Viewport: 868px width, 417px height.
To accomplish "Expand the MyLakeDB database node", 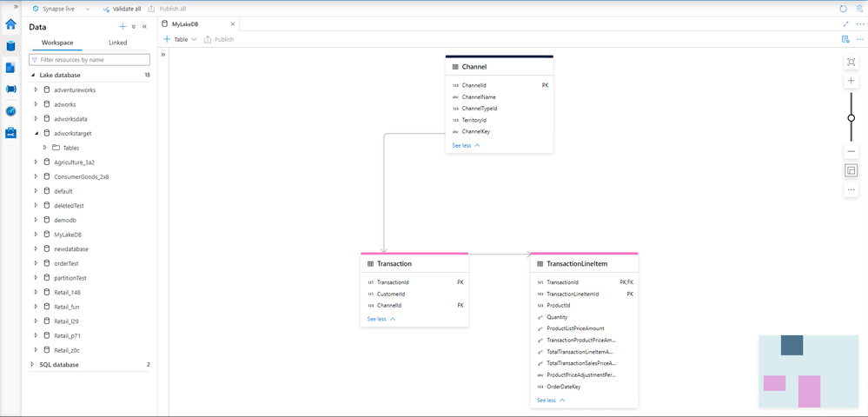I will pos(36,235).
